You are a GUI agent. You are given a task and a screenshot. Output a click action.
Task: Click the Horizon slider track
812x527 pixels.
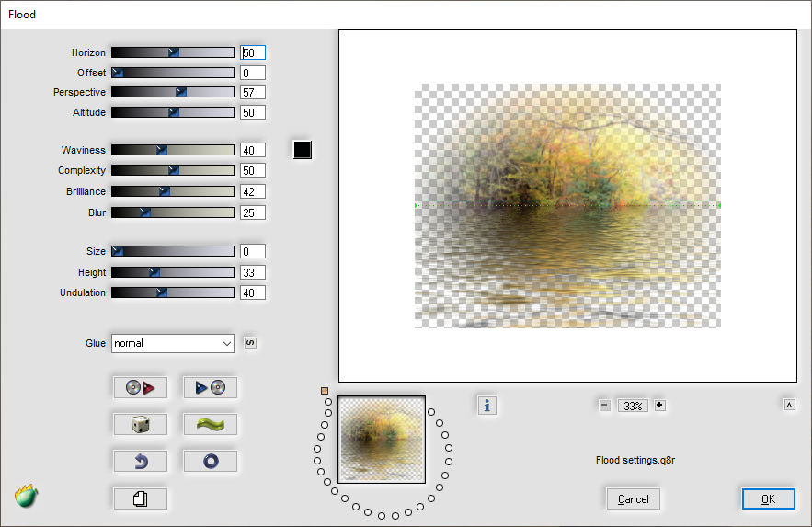[x=173, y=52]
